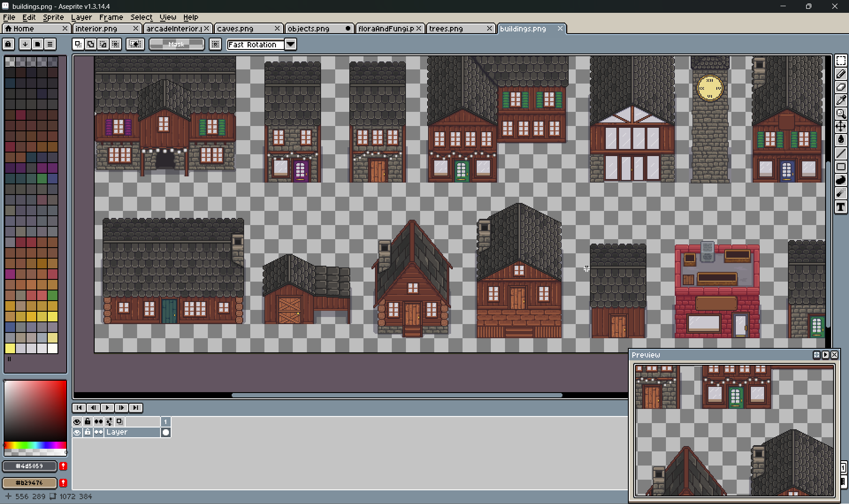849x504 pixels.
Task: Click the Mask transparent color button
Action: point(176,44)
